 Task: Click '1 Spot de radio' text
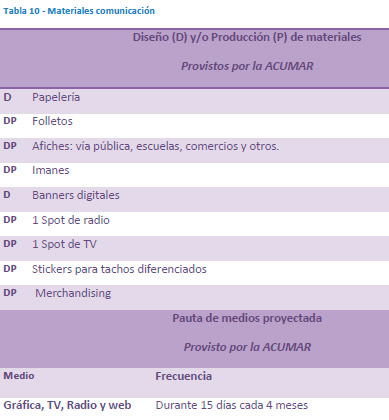(71, 220)
